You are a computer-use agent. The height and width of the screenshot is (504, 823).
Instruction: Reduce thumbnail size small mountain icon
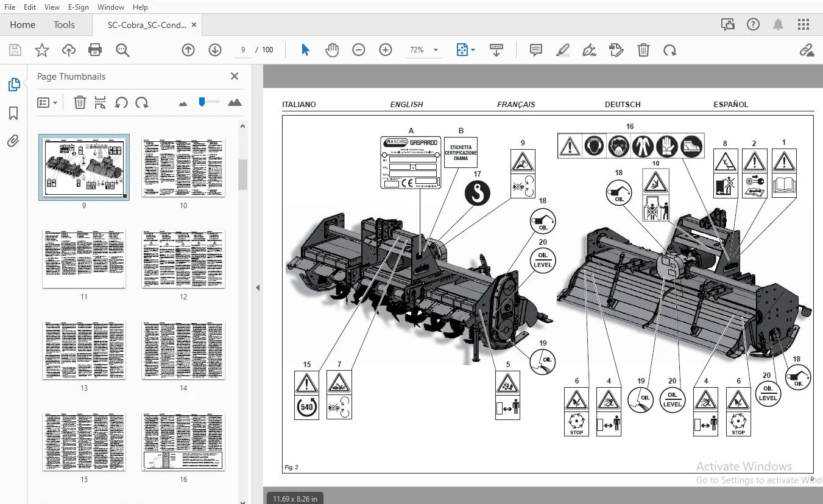point(183,103)
